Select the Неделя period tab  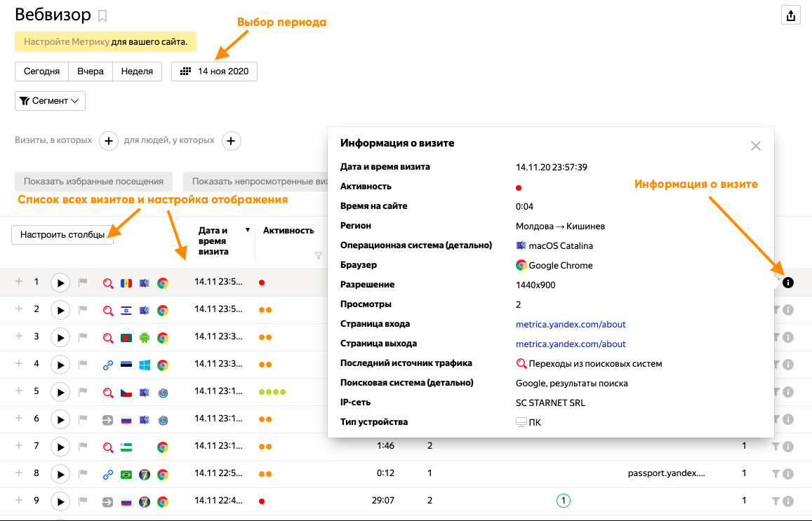click(137, 72)
